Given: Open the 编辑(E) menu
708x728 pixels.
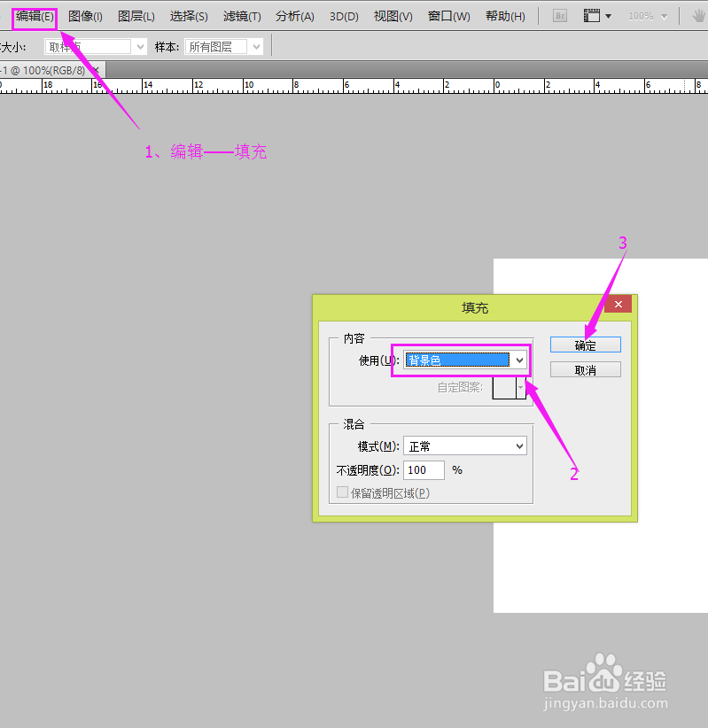Looking at the screenshot, I should (x=35, y=17).
